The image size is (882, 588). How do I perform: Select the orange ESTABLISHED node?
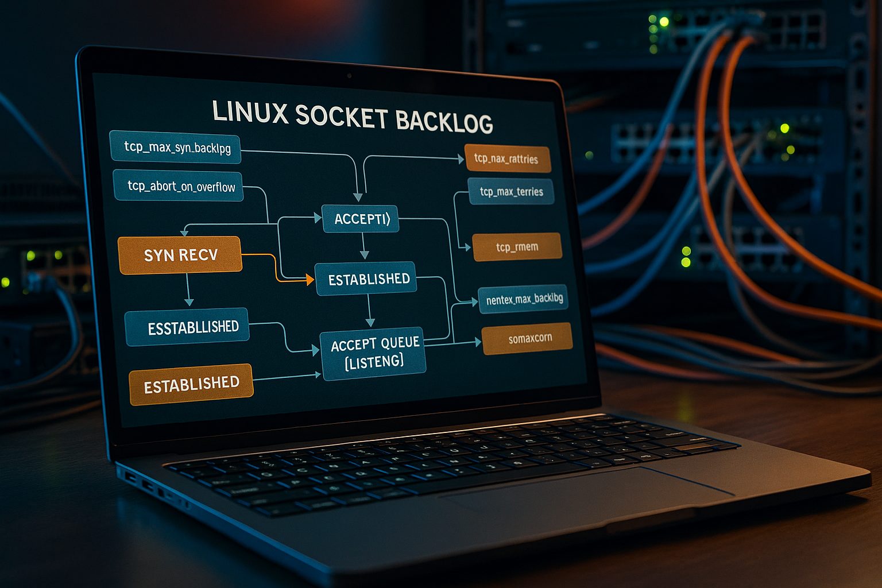tap(191, 384)
